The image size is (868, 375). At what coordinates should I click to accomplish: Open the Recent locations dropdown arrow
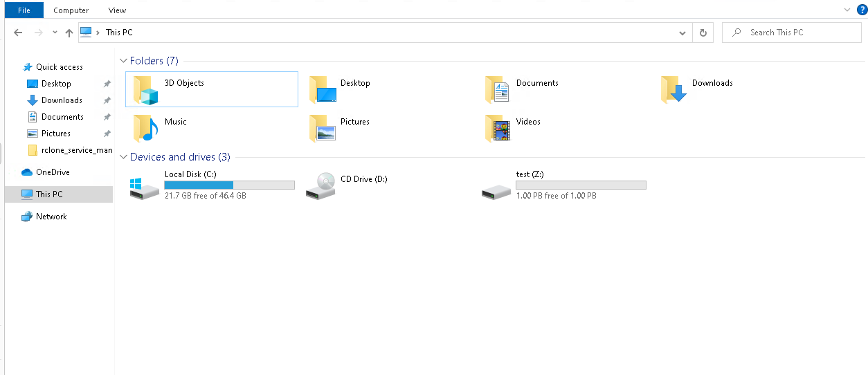click(55, 33)
